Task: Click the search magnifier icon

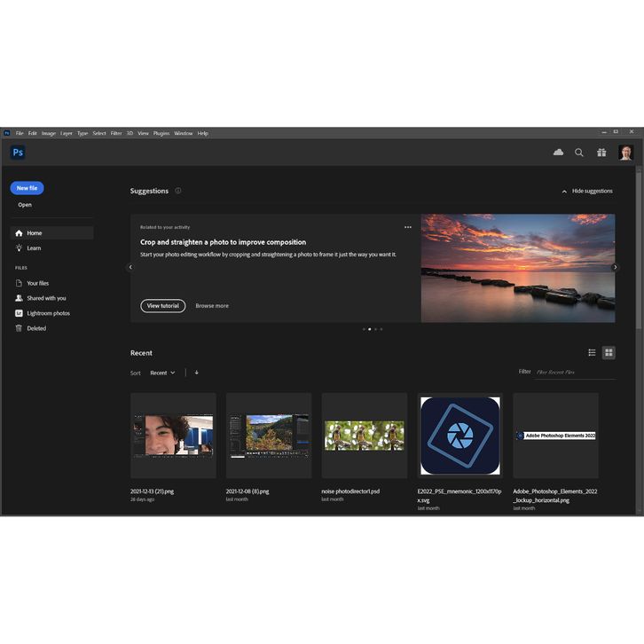Action: click(579, 153)
